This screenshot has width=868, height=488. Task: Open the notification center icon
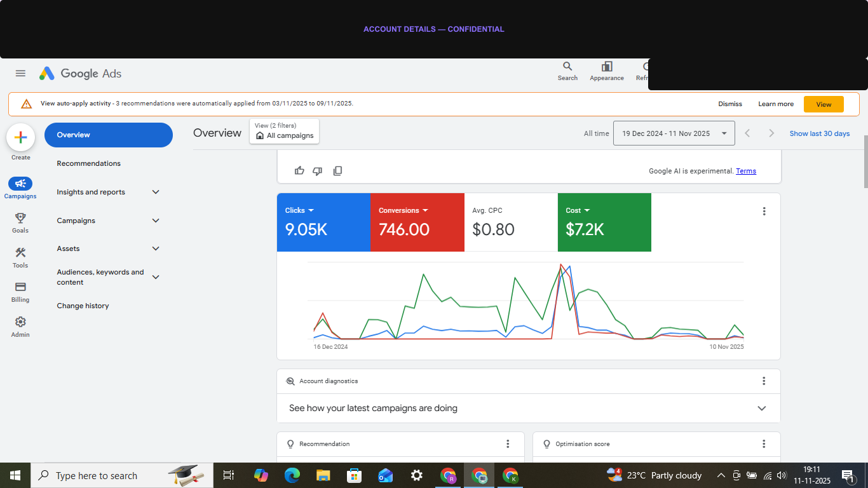(848, 475)
